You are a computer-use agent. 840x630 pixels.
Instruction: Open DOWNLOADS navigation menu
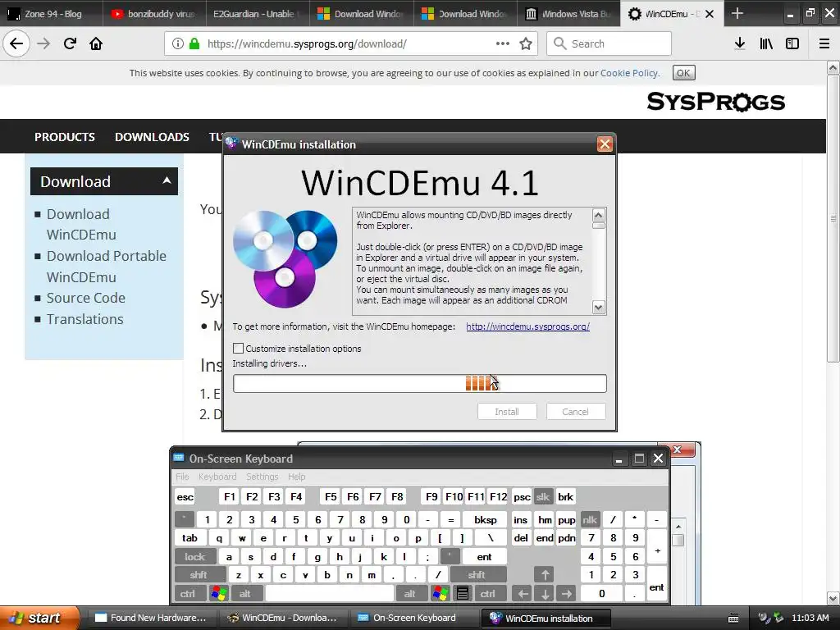(x=152, y=137)
